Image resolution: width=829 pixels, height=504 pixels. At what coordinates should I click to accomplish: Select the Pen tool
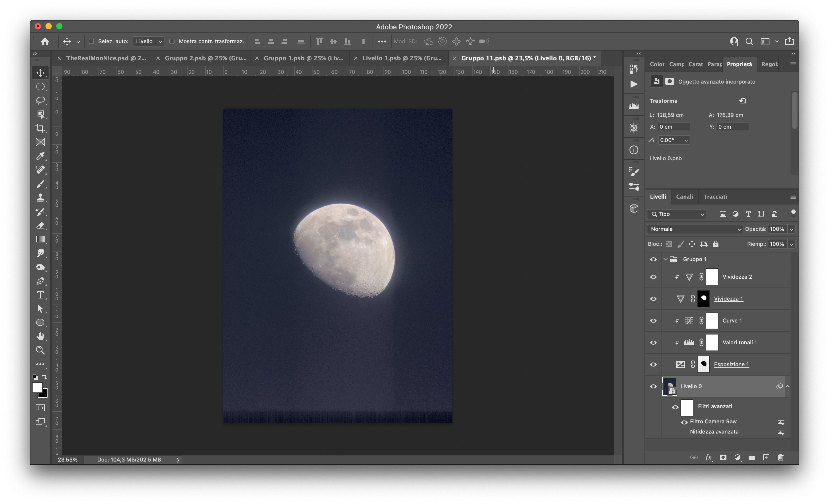(x=40, y=281)
